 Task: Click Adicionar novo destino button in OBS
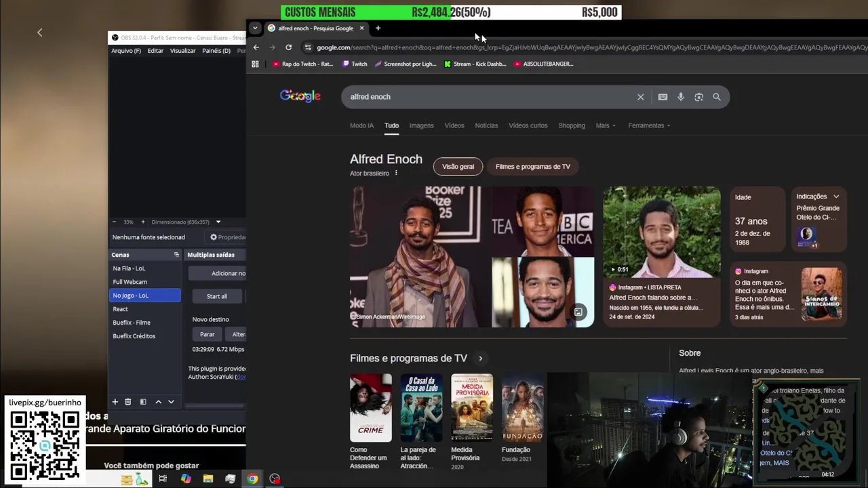217,273
